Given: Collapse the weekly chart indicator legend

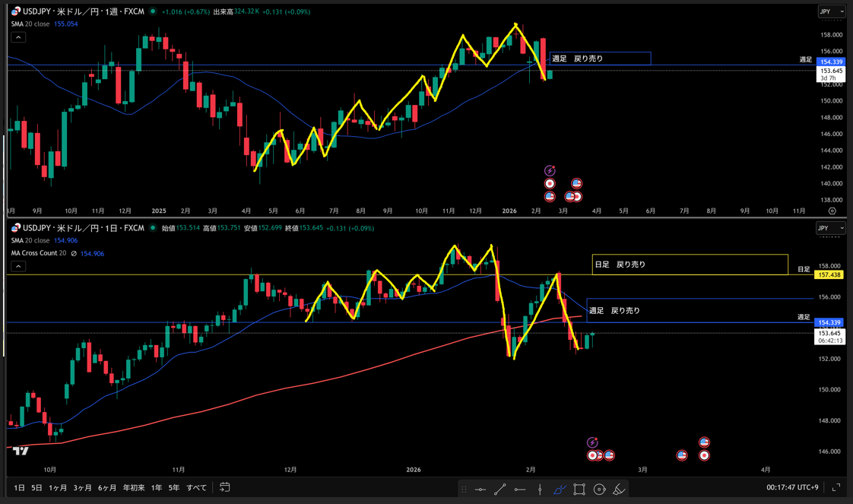Looking at the screenshot, I should click(x=18, y=37).
